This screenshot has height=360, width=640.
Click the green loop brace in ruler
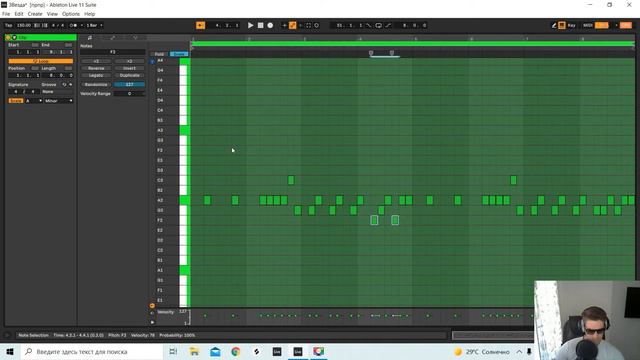point(412,44)
